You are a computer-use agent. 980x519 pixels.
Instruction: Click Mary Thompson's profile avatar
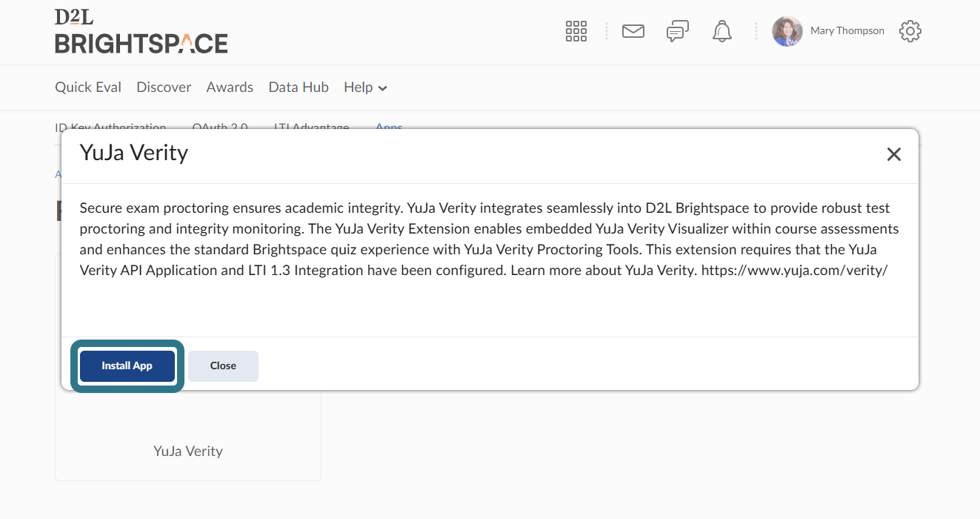(x=787, y=31)
